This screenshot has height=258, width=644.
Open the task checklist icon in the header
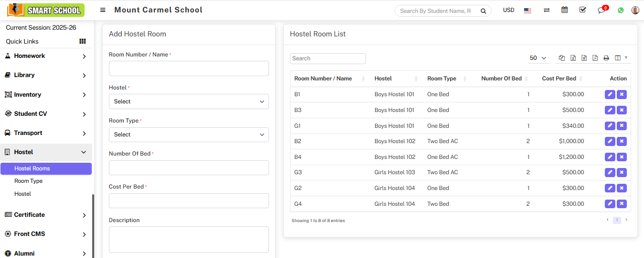[x=582, y=10]
